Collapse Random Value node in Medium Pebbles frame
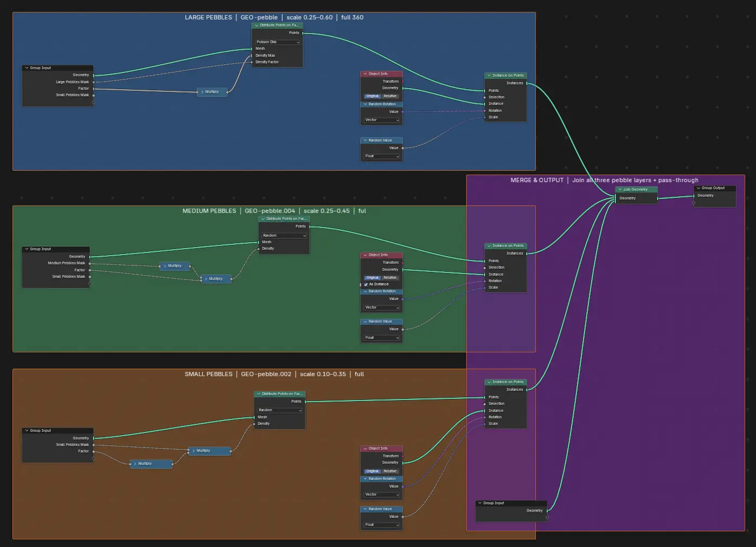Image resolution: width=756 pixels, height=547 pixels. pos(365,322)
